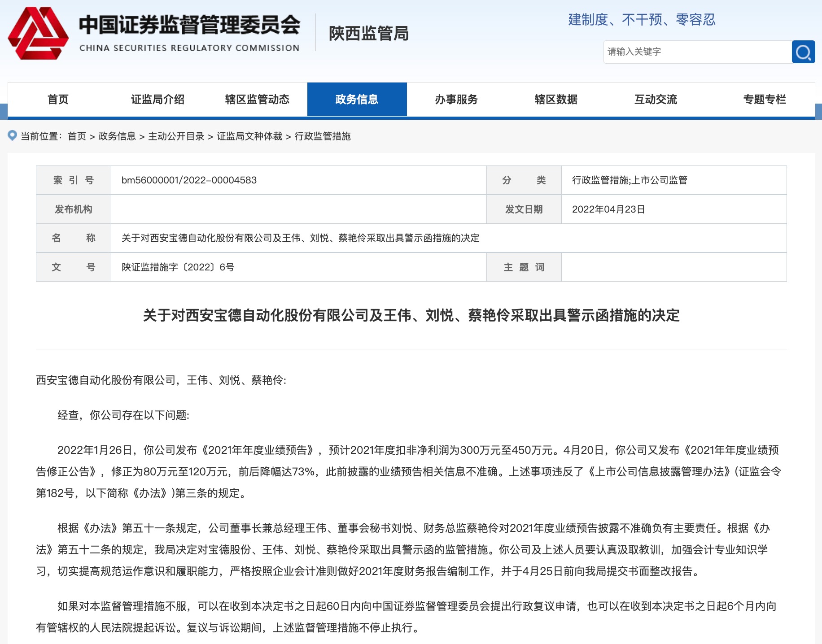
Task: Click the date 2022年04月23日
Action: coord(608,209)
